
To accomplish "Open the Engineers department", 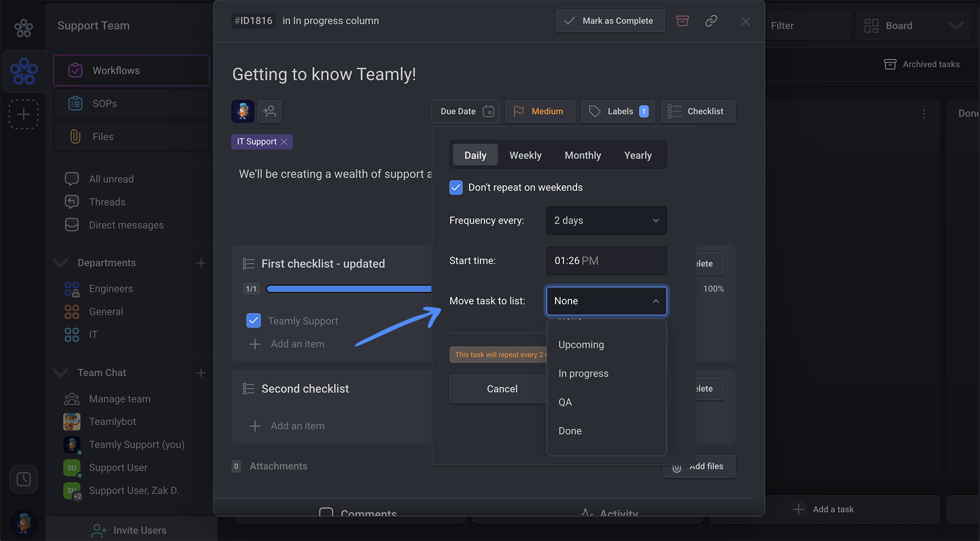I will [x=111, y=288].
